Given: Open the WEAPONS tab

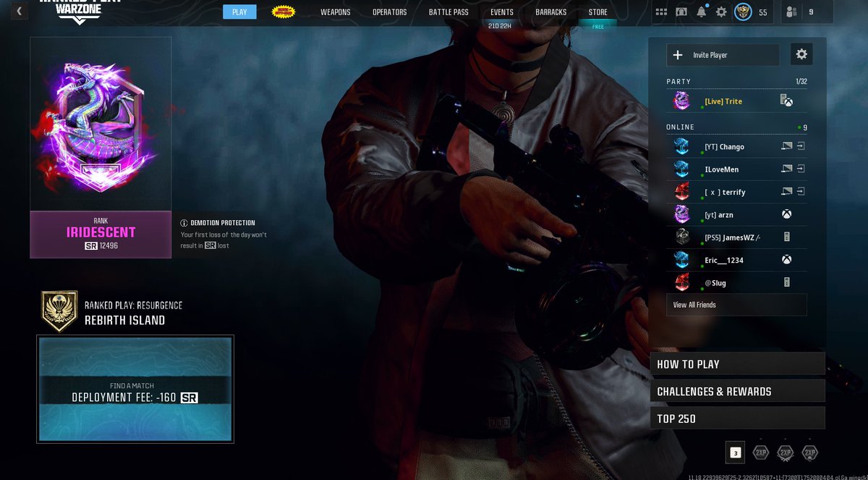Looking at the screenshot, I should (x=336, y=12).
